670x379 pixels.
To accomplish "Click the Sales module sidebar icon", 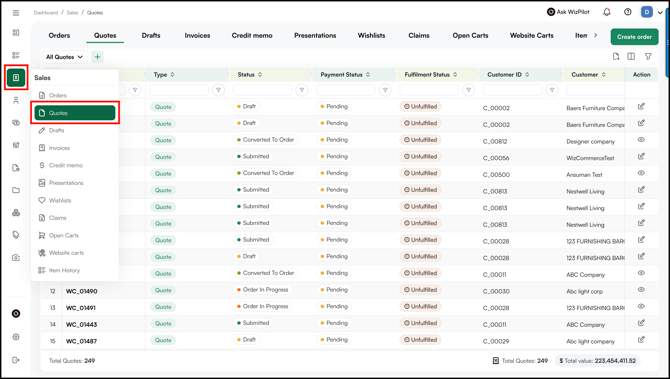I will pyautogui.click(x=16, y=77).
